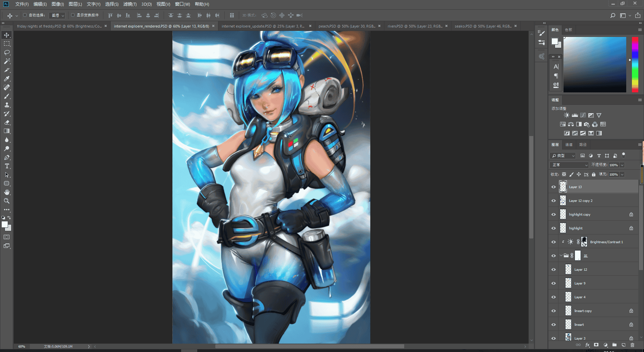
Task: Hide the Brightness/Contrast 1 adjustment layer
Action: click(553, 242)
